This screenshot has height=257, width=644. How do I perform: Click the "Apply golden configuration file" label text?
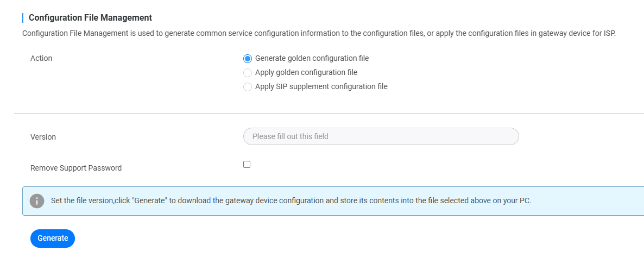click(306, 72)
